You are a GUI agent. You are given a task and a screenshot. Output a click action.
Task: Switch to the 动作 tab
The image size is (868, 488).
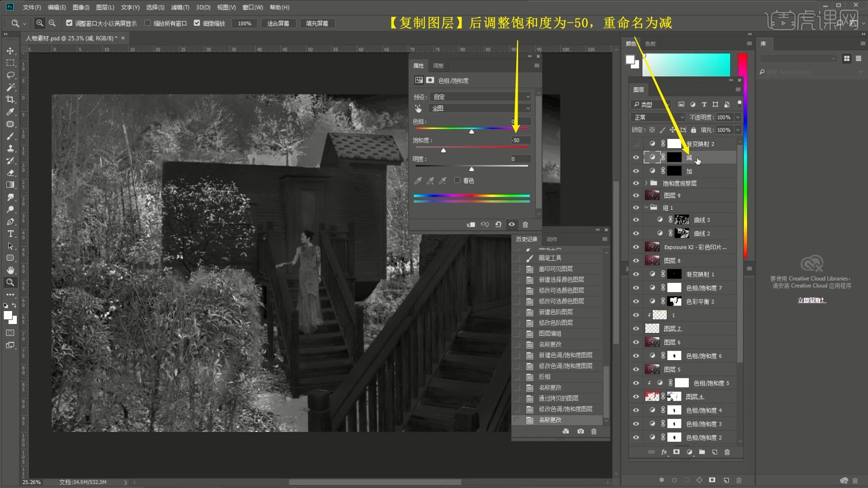[552, 239]
